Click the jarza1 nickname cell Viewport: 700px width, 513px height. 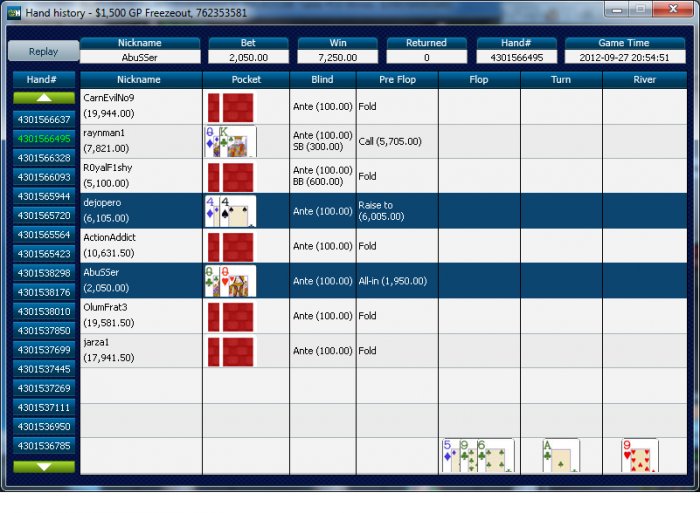click(141, 350)
